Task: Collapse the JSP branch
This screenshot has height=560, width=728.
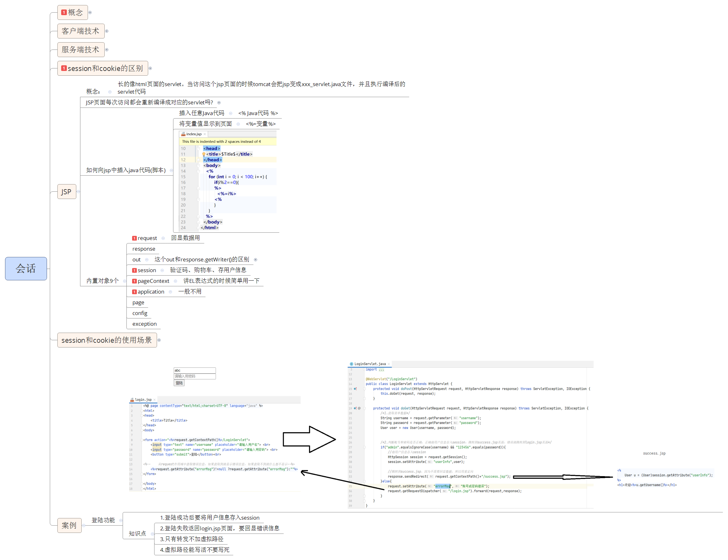Action: (x=78, y=192)
